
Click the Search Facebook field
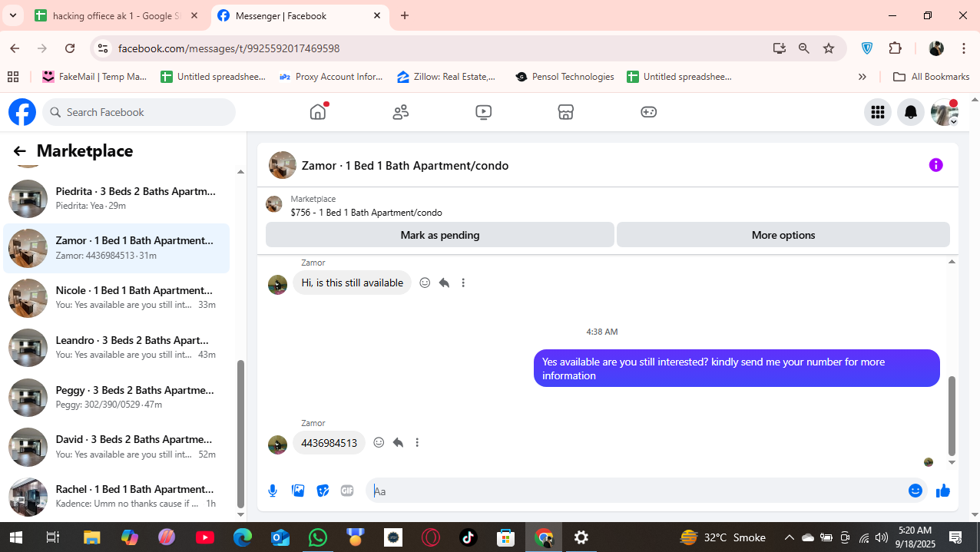(x=139, y=112)
